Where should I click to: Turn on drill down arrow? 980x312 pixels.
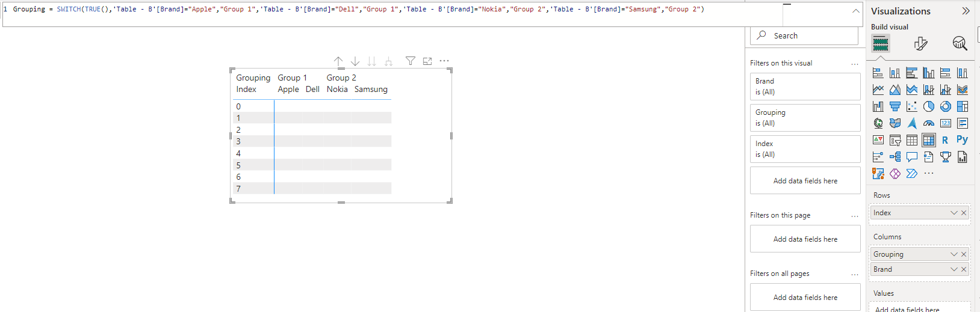pyautogui.click(x=355, y=61)
